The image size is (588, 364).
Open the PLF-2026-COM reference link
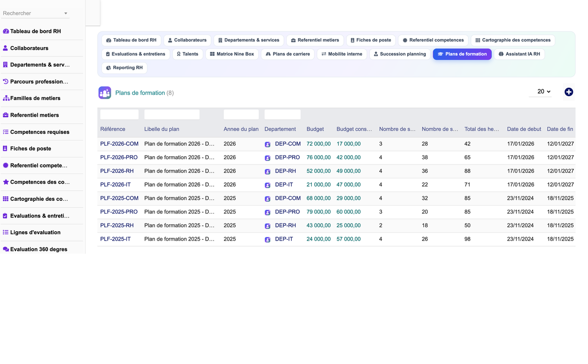(x=120, y=144)
